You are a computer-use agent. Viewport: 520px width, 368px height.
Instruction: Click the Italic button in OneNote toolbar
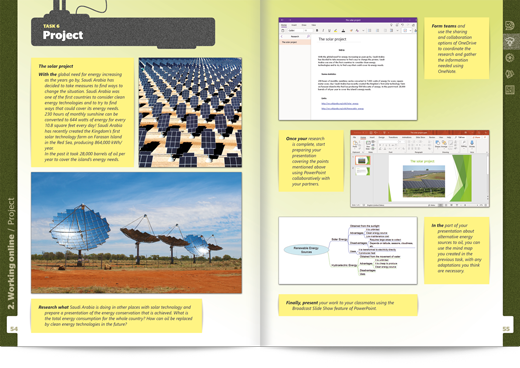323,30
